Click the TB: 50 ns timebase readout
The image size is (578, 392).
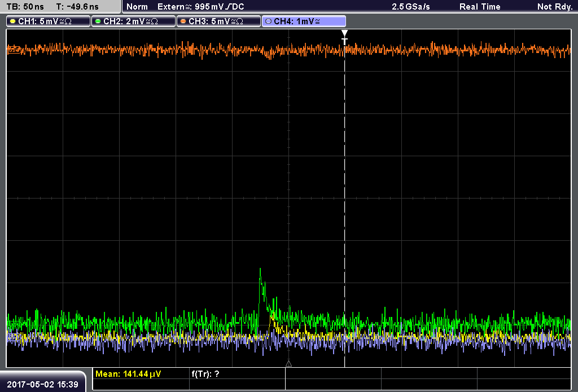coord(25,7)
